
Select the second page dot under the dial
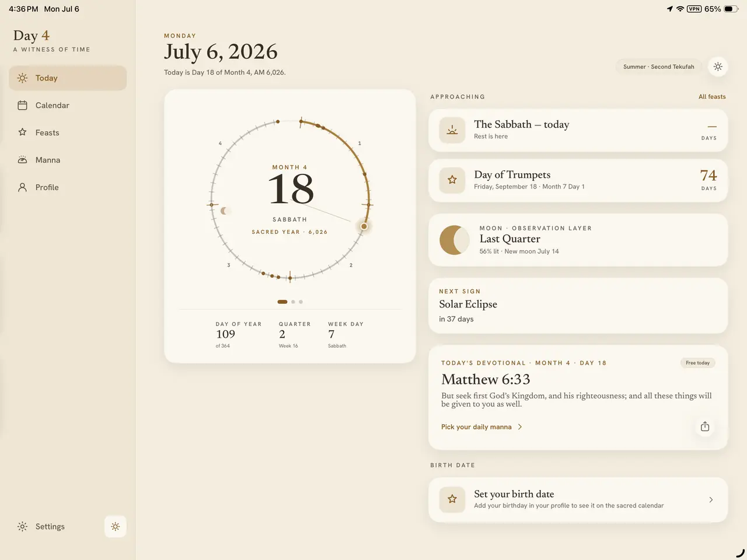293,302
